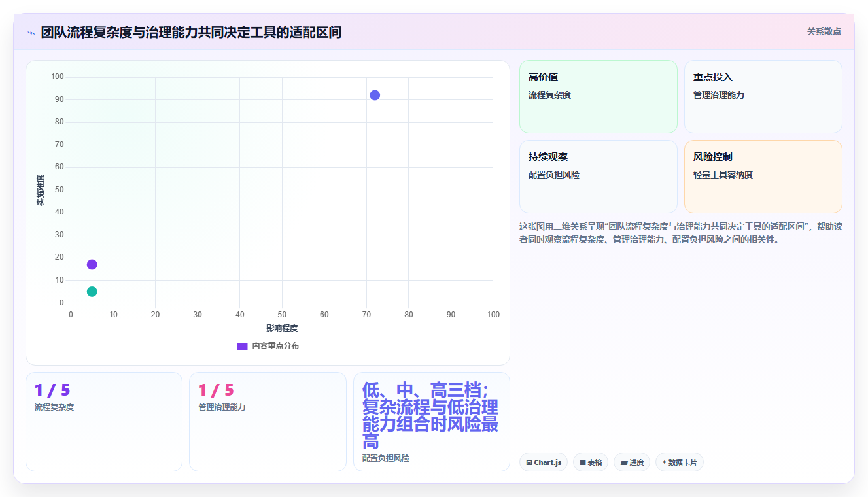Click the 1 / 5 管理治理能力 stat card
This screenshot has height=497, width=868.
point(268,422)
